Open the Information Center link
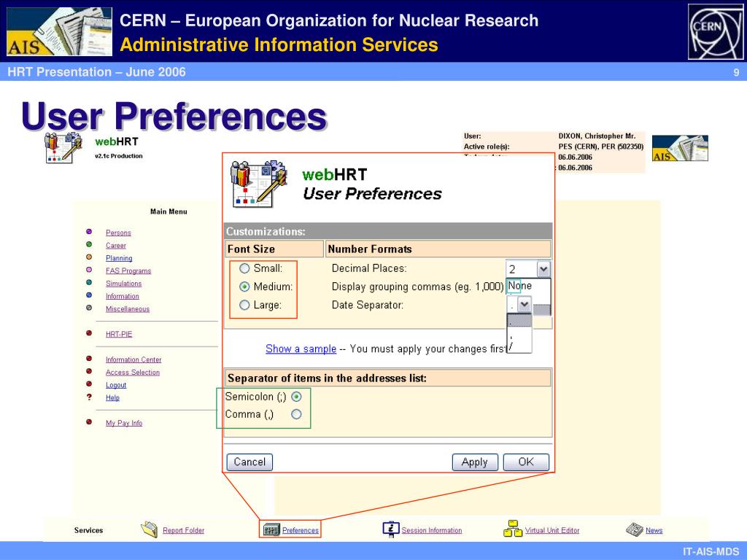 click(133, 359)
